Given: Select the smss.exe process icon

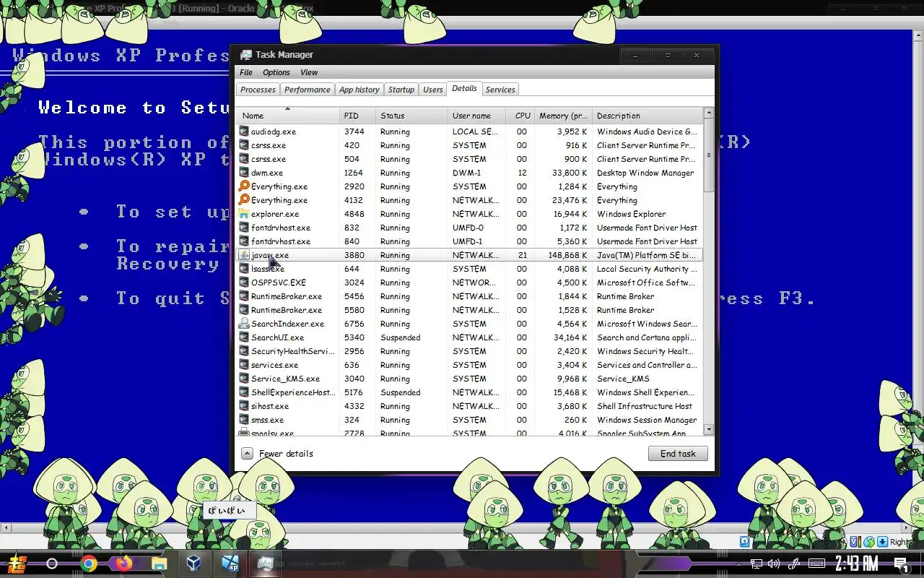Looking at the screenshot, I should coord(244,420).
